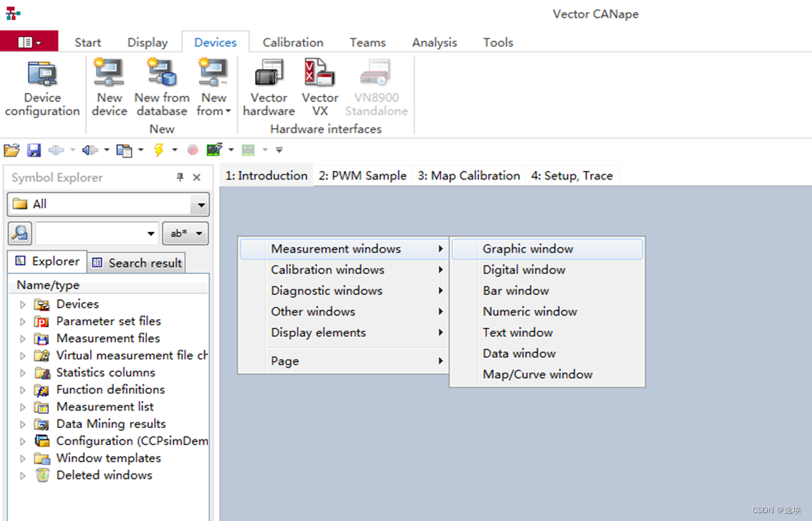Screen dimensions: 812x521
Task: Expand the Devices tree node
Action: click(x=23, y=304)
